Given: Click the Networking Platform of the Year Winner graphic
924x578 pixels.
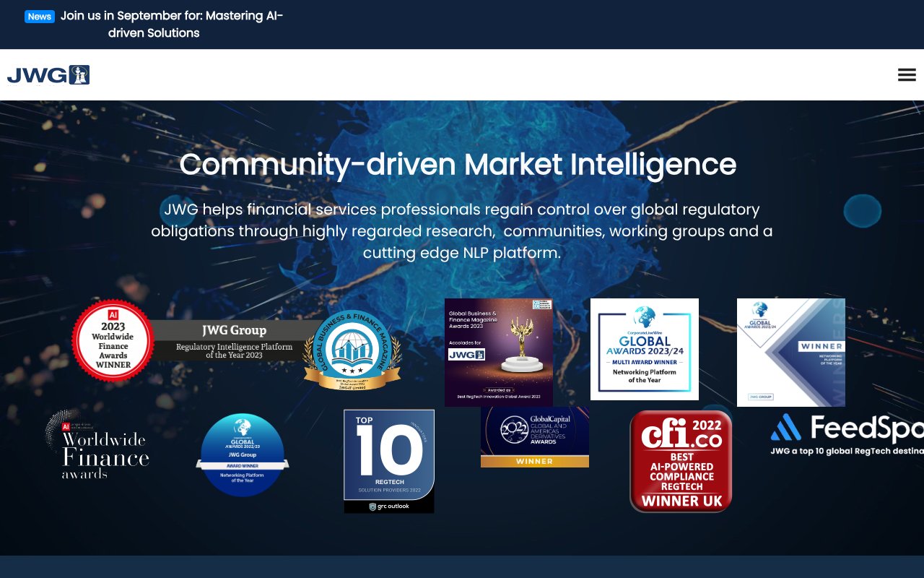Looking at the screenshot, I should (790, 352).
